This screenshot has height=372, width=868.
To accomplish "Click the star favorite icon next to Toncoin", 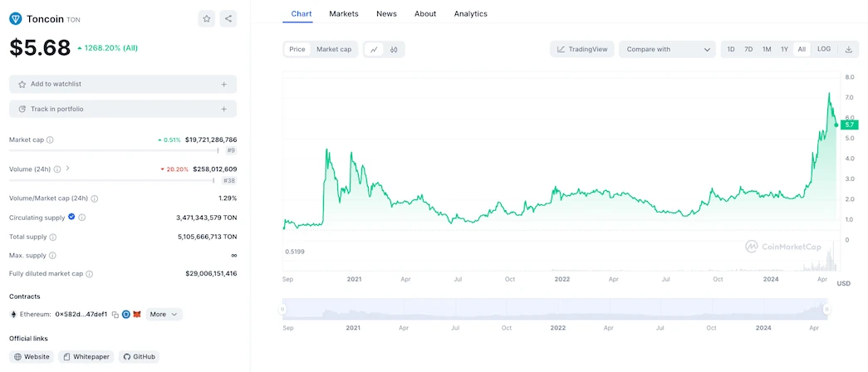I will (207, 18).
